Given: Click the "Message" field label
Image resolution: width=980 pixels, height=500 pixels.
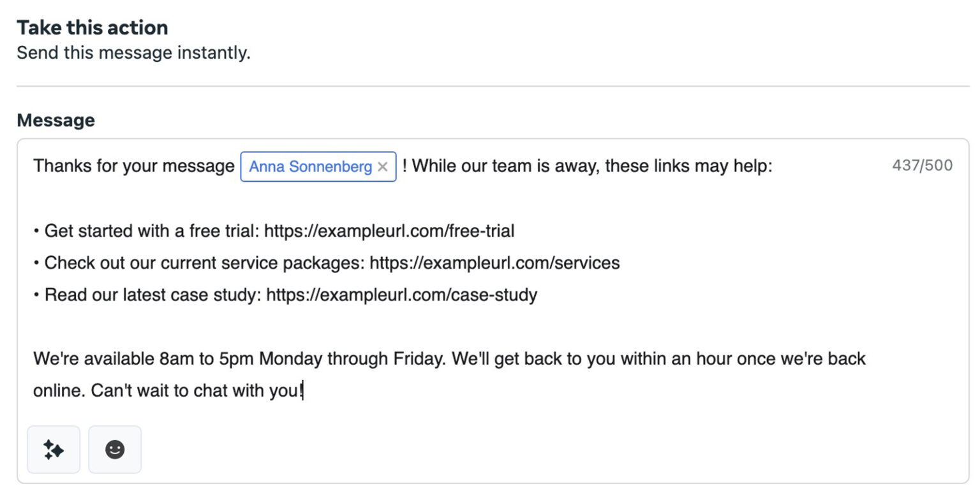Looking at the screenshot, I should 56,121.
